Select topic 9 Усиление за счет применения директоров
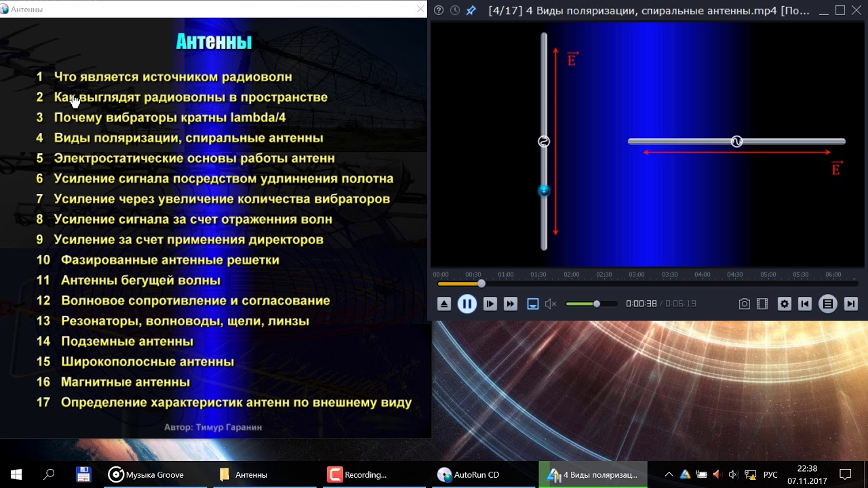 point(180,240)
